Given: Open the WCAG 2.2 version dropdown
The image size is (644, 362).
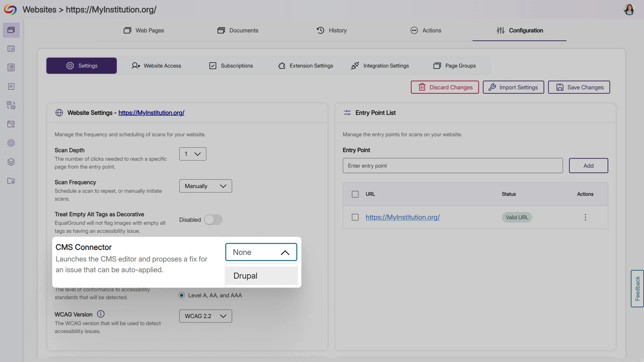Looking at the screenshot, I should (x=206, y=316).
